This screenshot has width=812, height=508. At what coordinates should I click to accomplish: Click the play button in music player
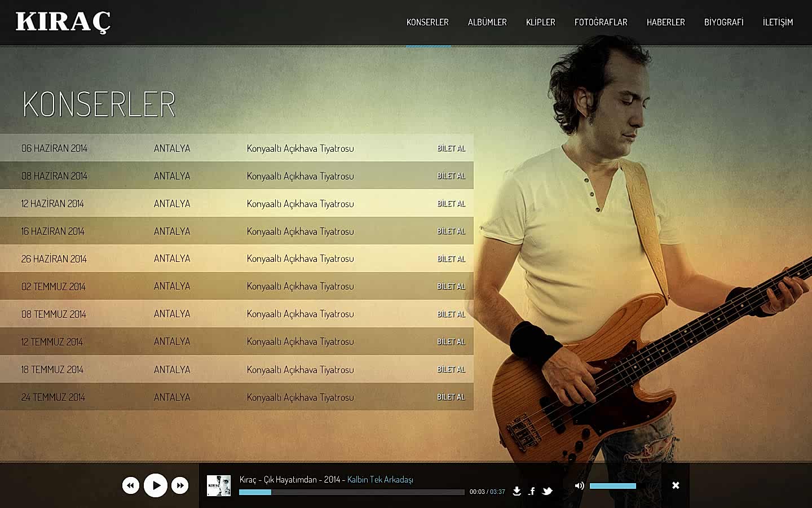pos(156,485)
